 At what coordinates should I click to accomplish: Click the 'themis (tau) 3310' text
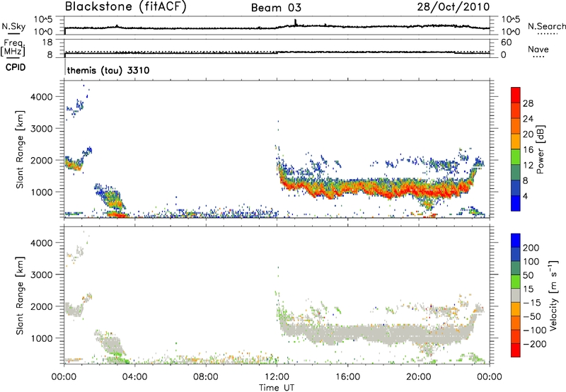(108, 70)
